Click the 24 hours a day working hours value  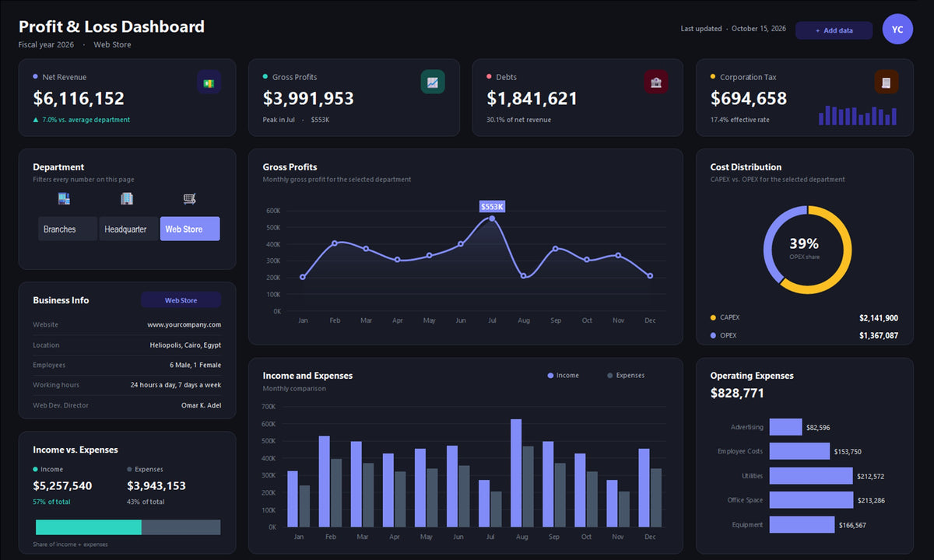click(176, 385)
